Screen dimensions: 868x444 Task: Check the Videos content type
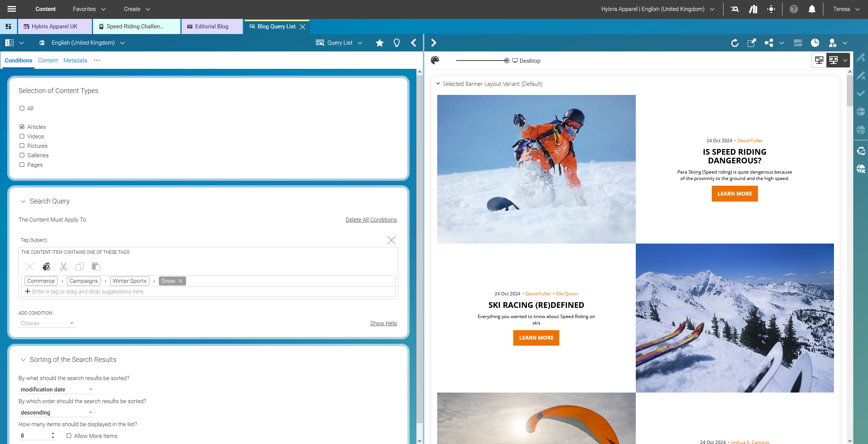pyautogui.click(x=22, y=136)
